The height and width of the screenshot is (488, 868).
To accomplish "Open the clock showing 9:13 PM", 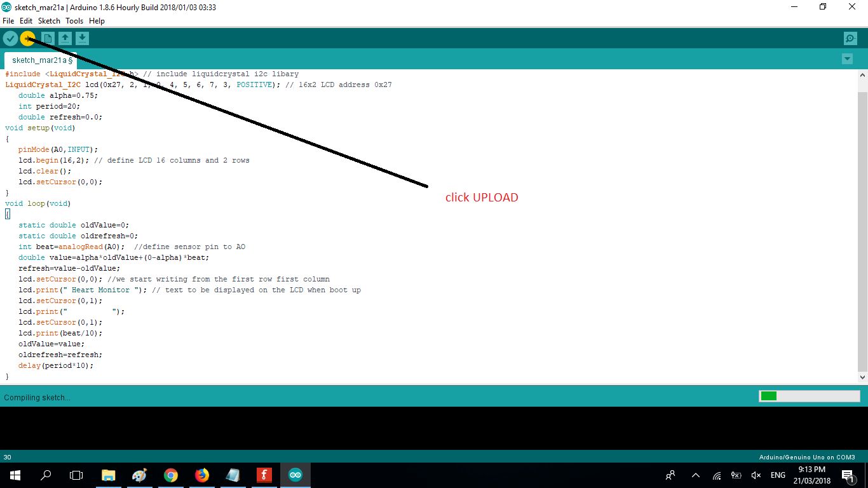I will tap(811, 475).
